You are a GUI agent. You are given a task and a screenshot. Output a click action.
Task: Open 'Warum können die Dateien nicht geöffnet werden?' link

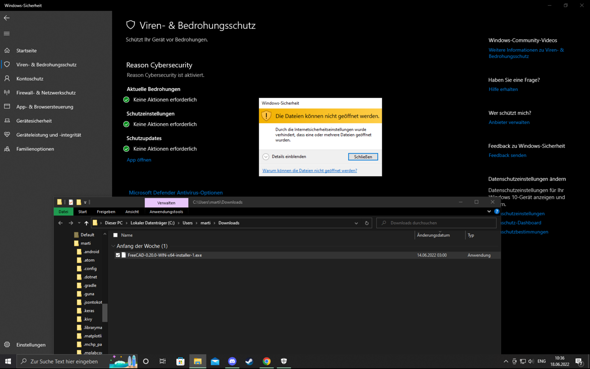coord(310,170)
